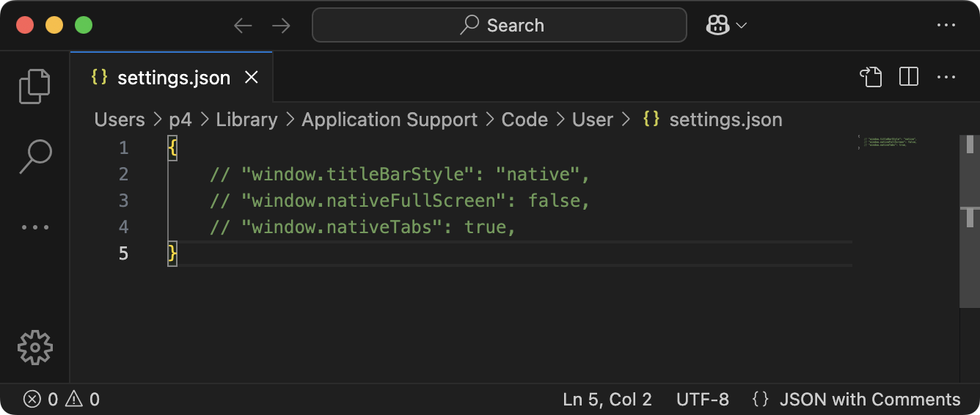Open the Search view in activity bar
This screenshot has width=980, height=415.
point(34,156)
